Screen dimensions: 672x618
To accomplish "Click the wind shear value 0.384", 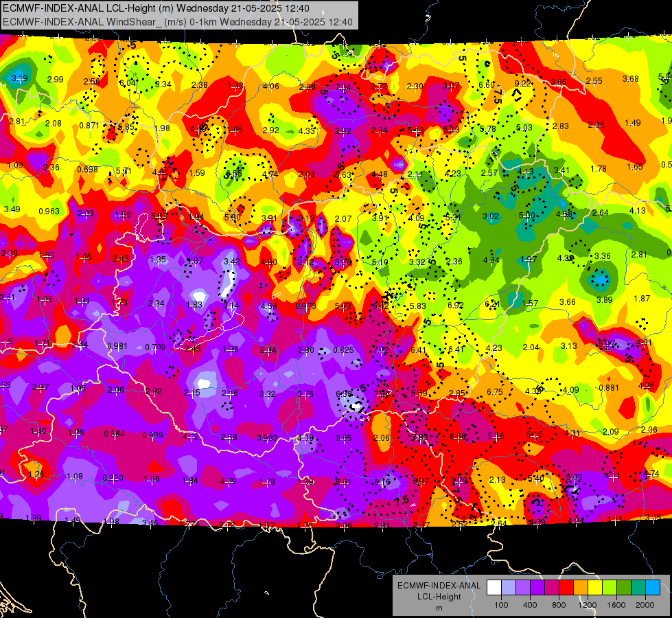I will [114, 434].
